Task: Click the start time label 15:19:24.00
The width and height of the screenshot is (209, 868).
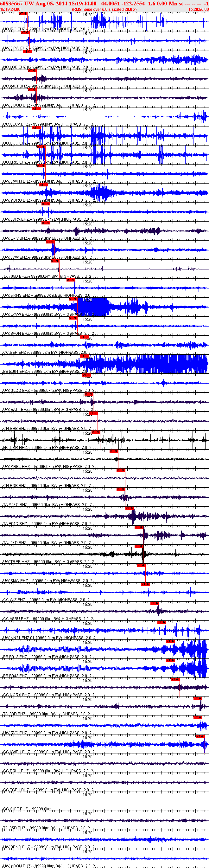Action: coord(10,10)
